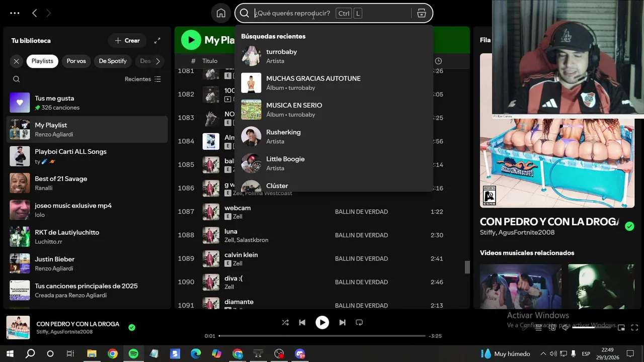Viewport: 644px width, 362px height.
Task: Seek within the song progress bar
Action: pyautogui.click(x=322, y=336)
